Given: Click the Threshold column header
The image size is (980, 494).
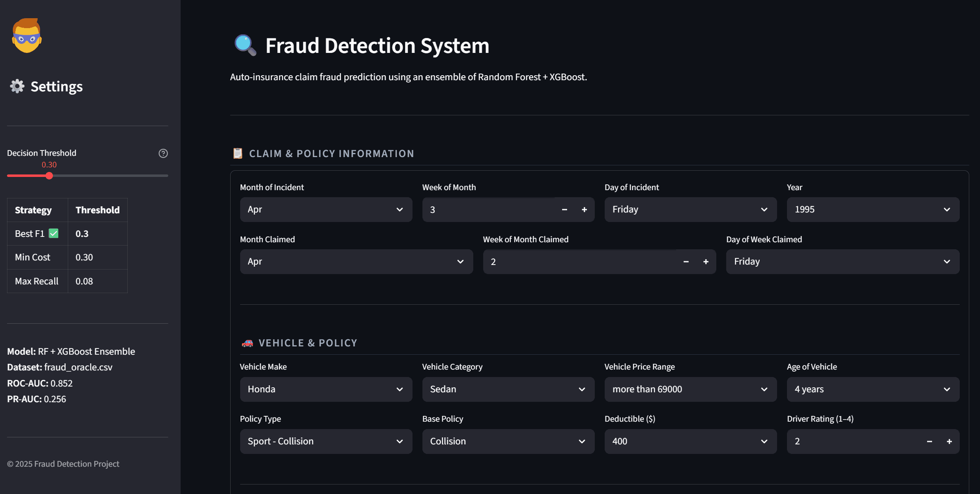Looking at the screenshot, I should click(98, 210).
